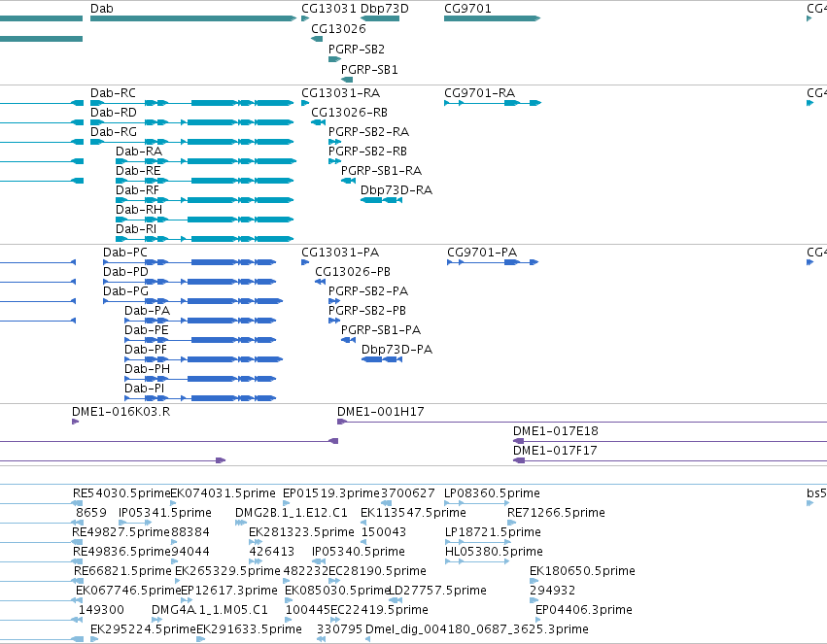
Task: Select the DME1-001H17 clone
Action: (x=582, y=422)
